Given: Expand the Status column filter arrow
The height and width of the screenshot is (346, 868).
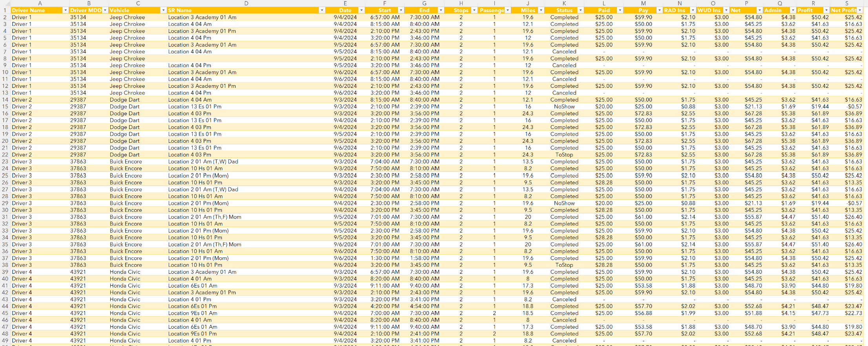Looking at the screenshot, I should click(580, 10).
